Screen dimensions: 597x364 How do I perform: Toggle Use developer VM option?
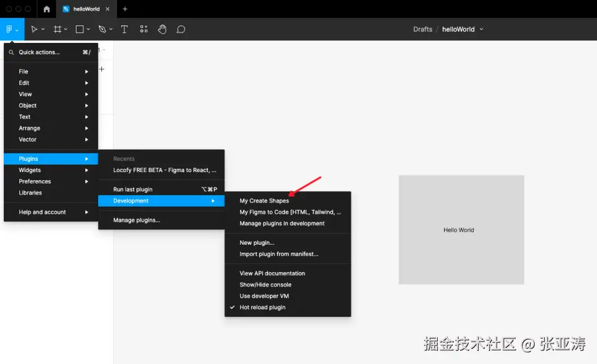pos(288,296)
